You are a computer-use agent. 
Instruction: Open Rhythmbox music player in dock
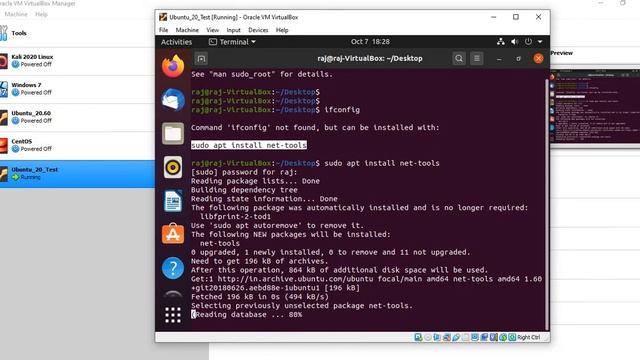coord(173,167)
